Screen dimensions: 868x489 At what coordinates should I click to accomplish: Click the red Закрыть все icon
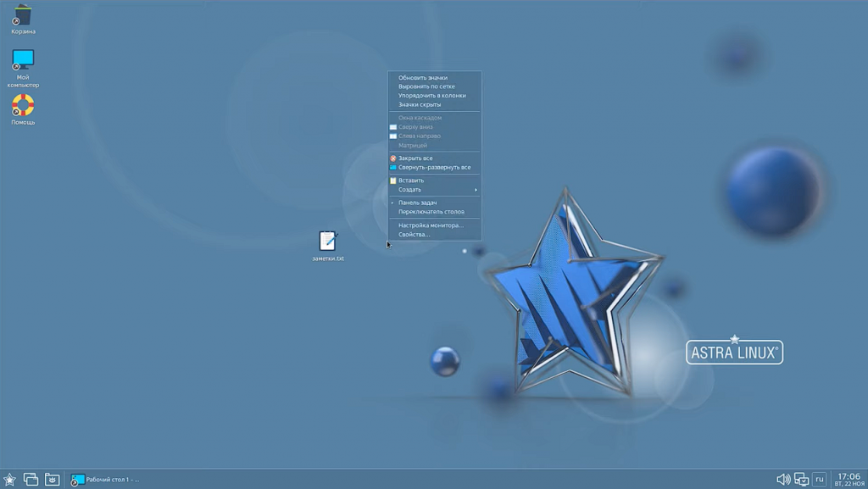[393, 158]
